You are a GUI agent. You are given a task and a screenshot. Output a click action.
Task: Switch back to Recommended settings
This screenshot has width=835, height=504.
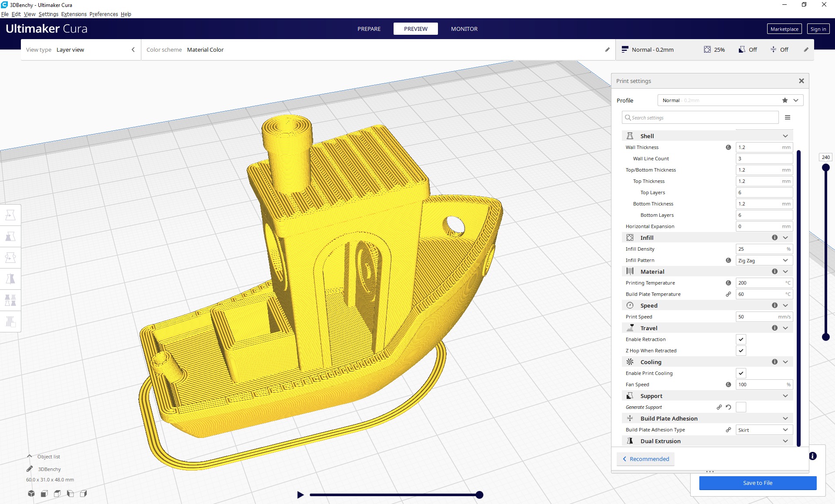pyautogui.click(x=645, y=459)
